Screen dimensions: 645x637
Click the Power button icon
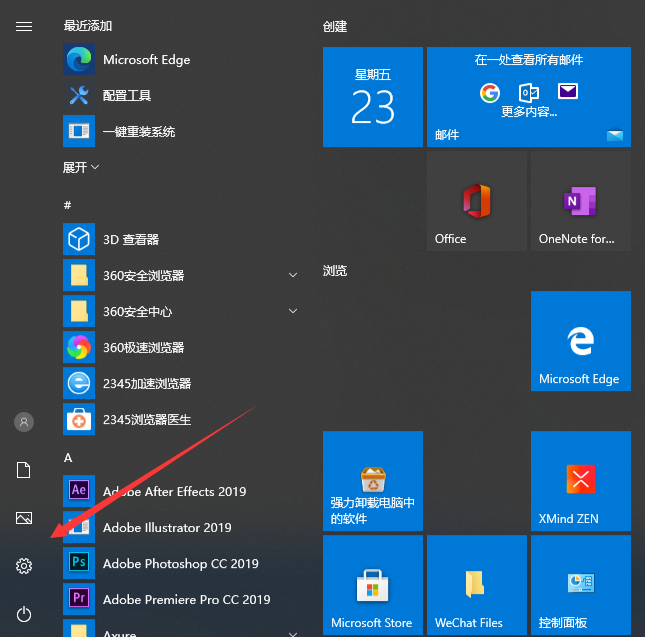pos(24,614)
